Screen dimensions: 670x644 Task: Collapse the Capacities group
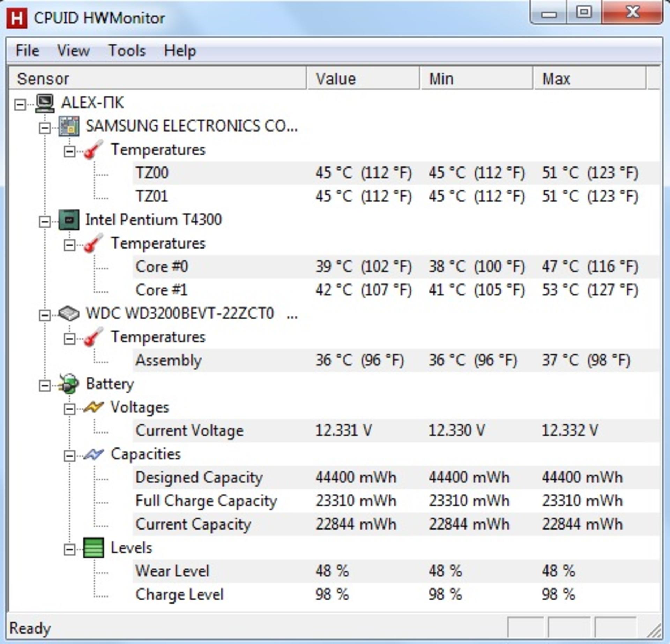coord(69,456)
